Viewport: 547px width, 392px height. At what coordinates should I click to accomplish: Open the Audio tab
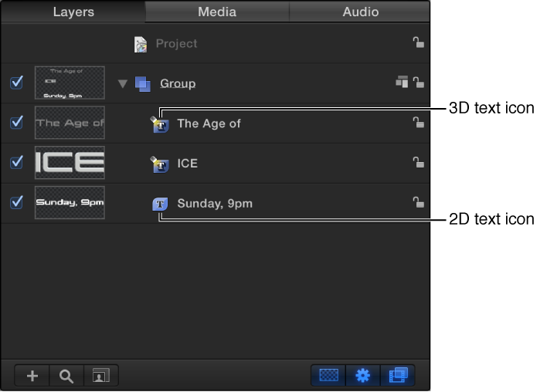[x=360, y=12]
